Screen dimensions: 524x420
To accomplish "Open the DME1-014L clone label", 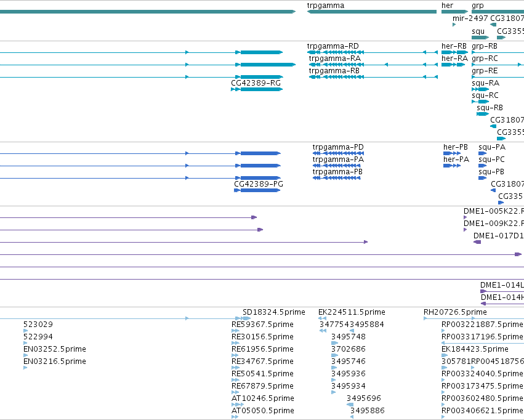I will click(x=502, y=285).
